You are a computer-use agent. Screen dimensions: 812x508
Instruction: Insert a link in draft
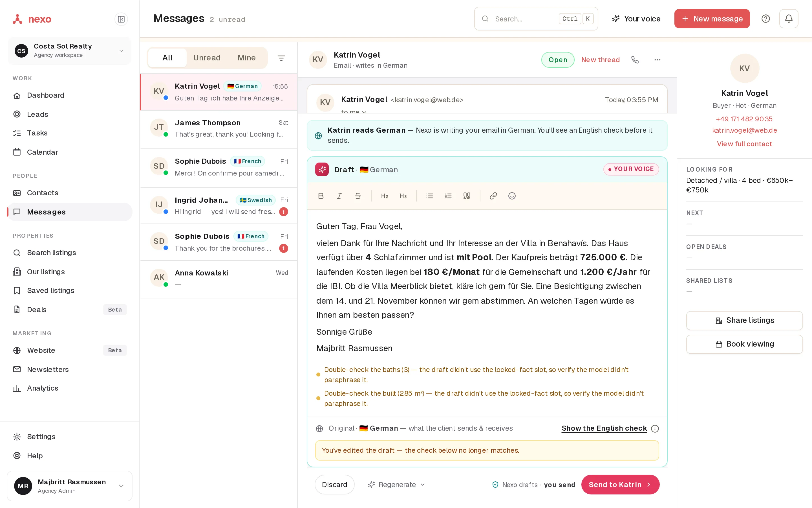click(x=493, y=196)
